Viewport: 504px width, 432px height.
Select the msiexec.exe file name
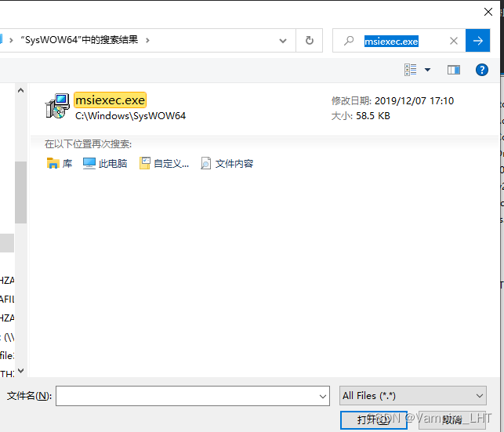[x=110, y=100]
